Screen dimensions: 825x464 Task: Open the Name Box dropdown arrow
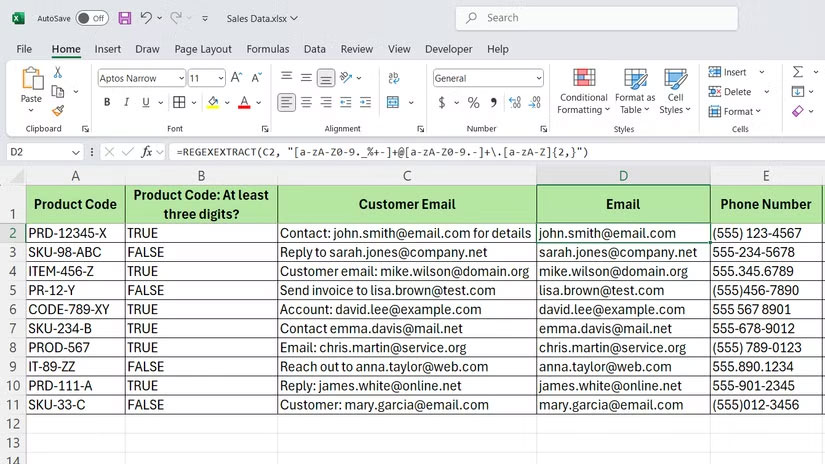[76, 152]
